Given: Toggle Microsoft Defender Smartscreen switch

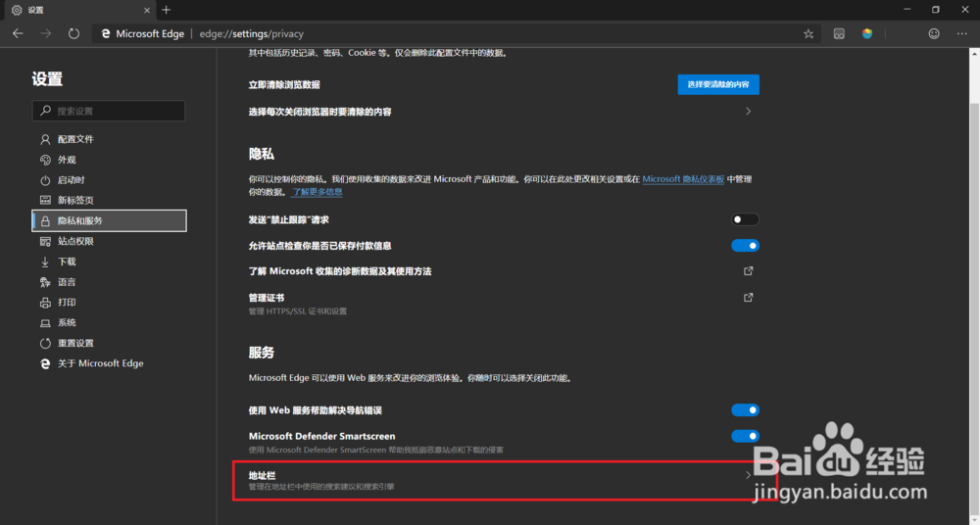Looking at the screenshot, I should pos(745,436).
